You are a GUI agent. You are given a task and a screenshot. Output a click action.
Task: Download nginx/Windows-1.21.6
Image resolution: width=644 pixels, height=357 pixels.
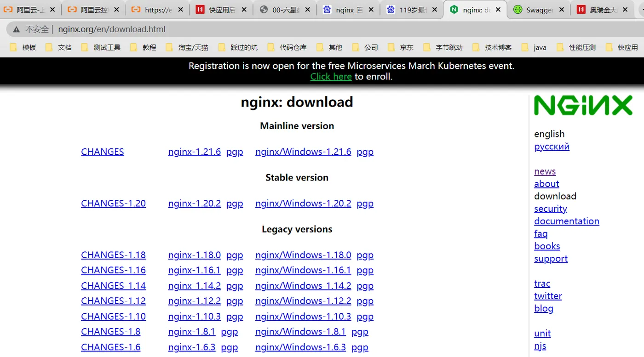[x=303, y=152]
